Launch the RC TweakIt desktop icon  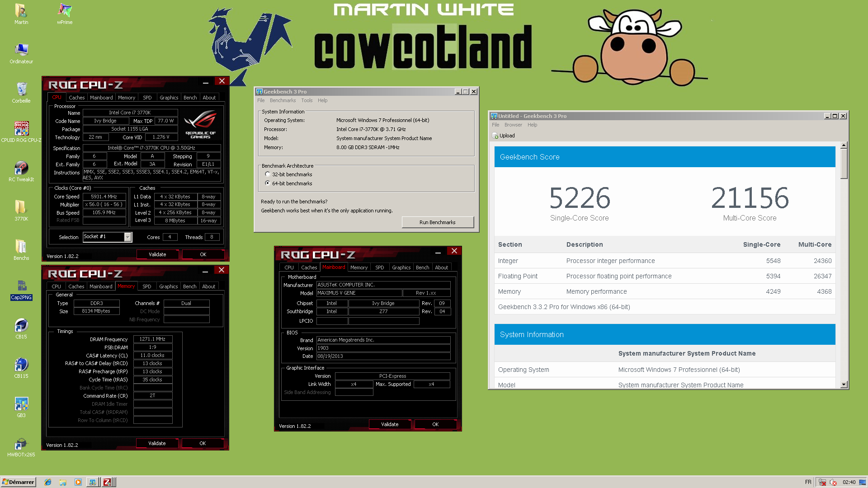(21, 171)
